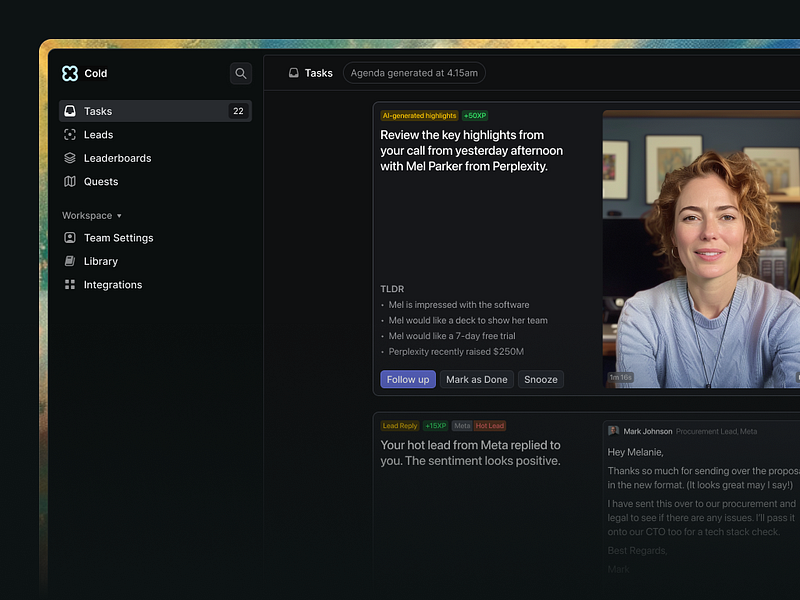Click the TLDR heading

[x=392, y=289]
